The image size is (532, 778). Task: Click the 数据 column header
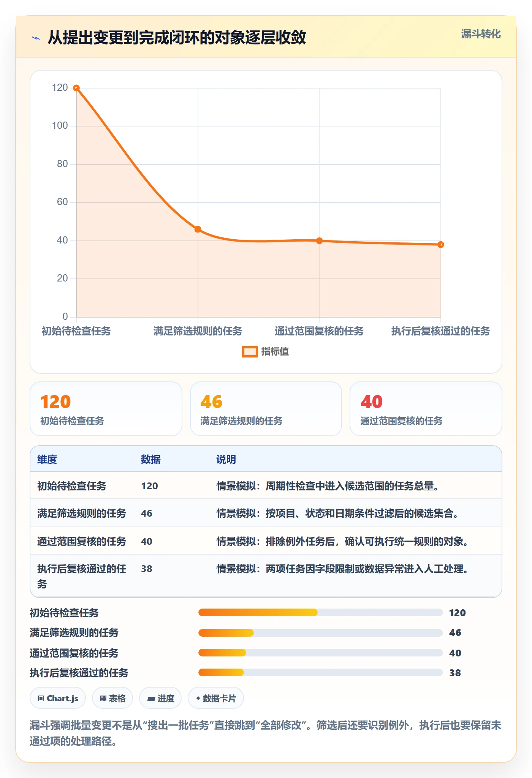(151, 459)
